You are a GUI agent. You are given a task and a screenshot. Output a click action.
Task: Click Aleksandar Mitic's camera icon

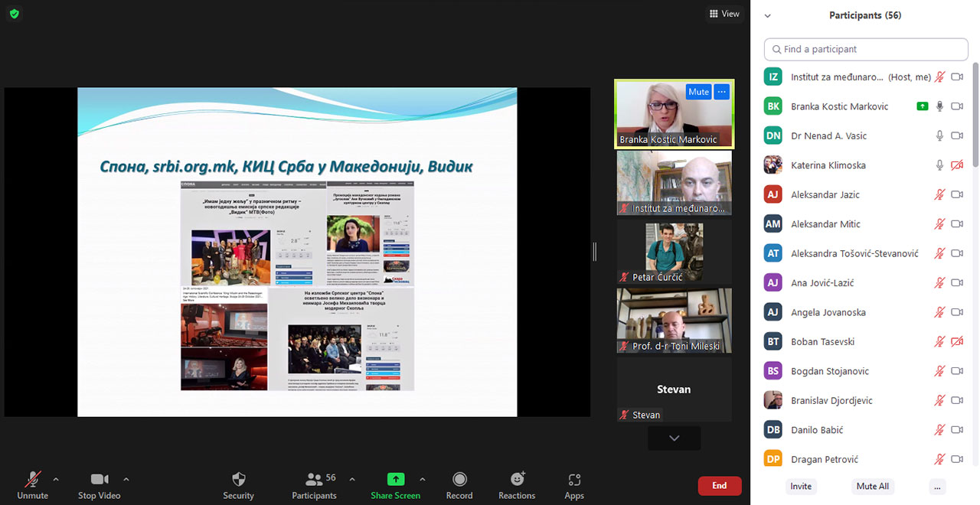click(957, 224)
